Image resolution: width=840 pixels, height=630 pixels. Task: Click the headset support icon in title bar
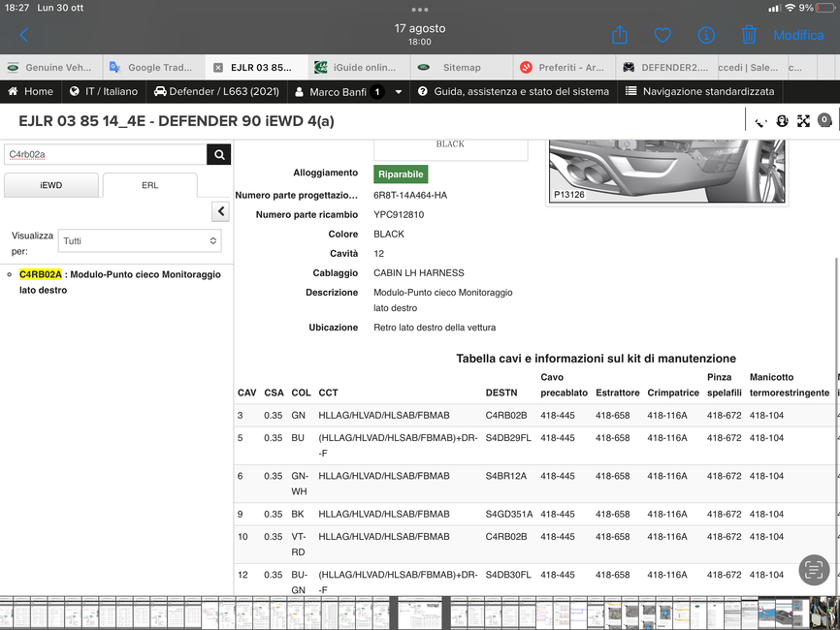click(x=782, y=121)
